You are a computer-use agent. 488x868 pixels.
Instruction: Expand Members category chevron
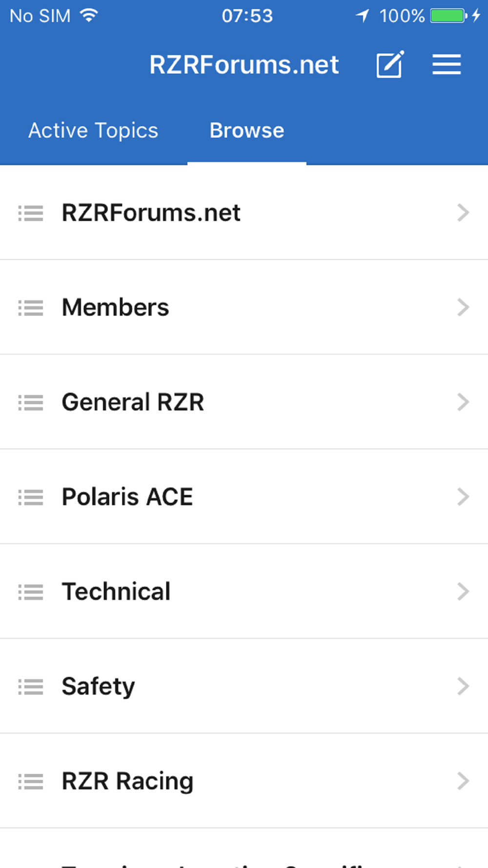click(463, 308)
